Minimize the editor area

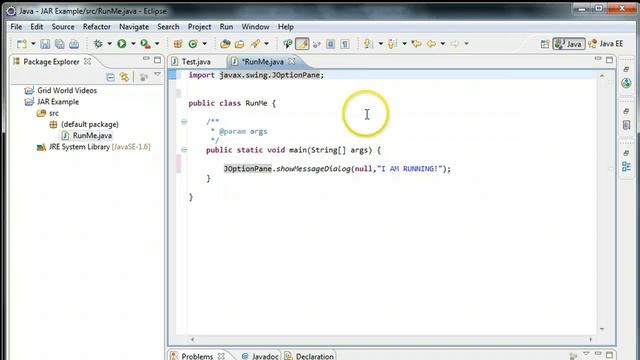click(x=598, y=59)
